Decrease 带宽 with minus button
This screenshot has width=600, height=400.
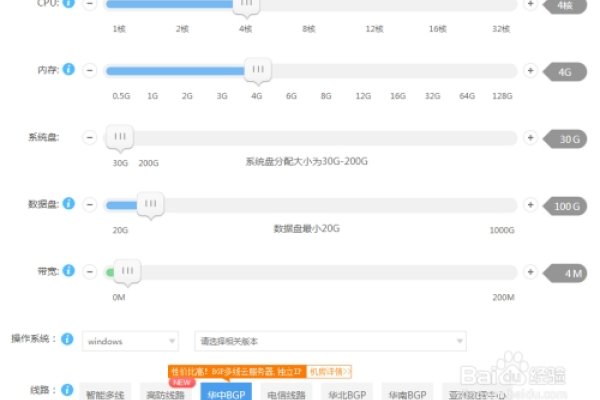click(90, 272)
